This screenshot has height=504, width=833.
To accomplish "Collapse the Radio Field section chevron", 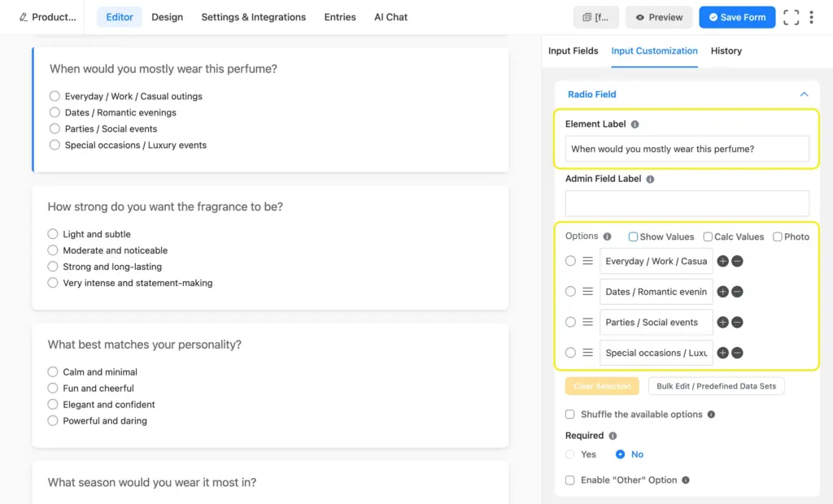I will (x=805, y=94).
